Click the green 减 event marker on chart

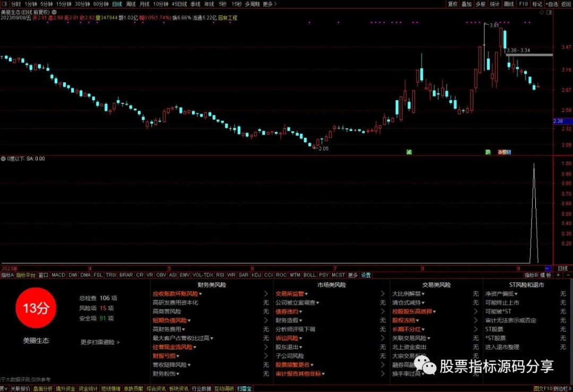(409, 152)
